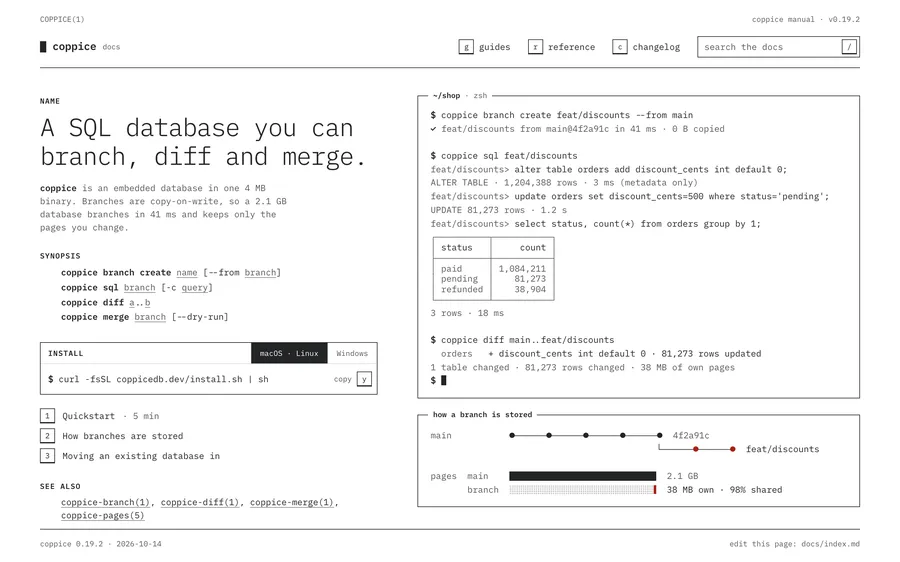This screenshot has width=900, height=562.
Task: Click the main pages black storage bar
Action: (582, 476)
